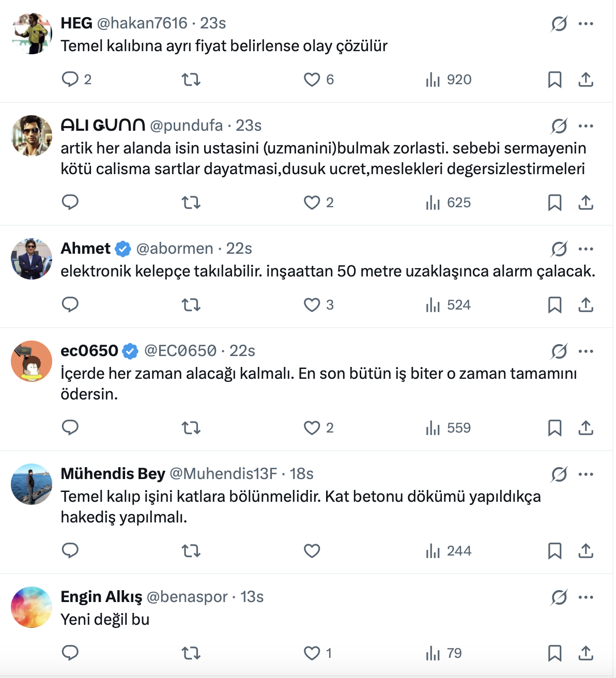
Task: Bookmark ALI GUNN's tweet
Action: point(555,203)
